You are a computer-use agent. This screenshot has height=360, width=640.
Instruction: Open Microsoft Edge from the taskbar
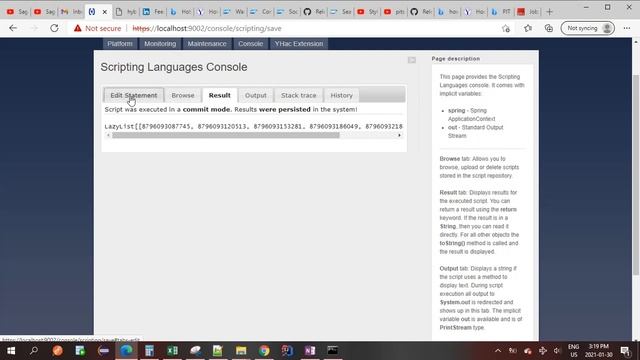126,350
